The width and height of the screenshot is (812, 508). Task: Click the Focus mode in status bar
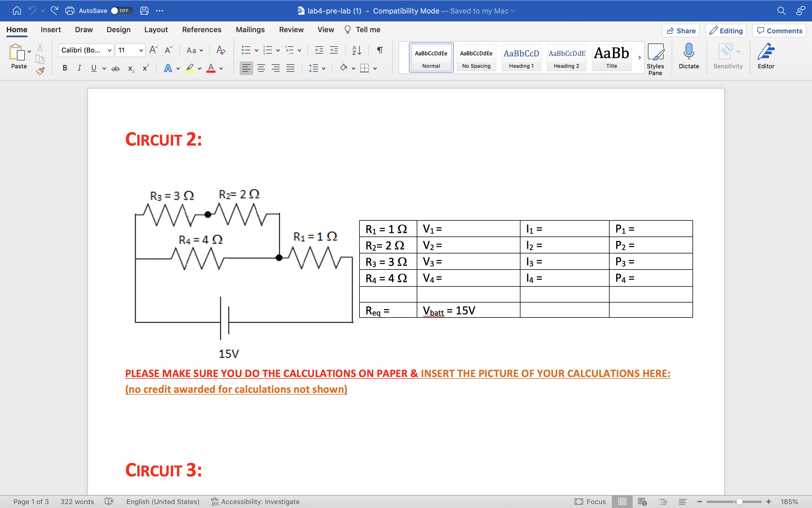590,502
